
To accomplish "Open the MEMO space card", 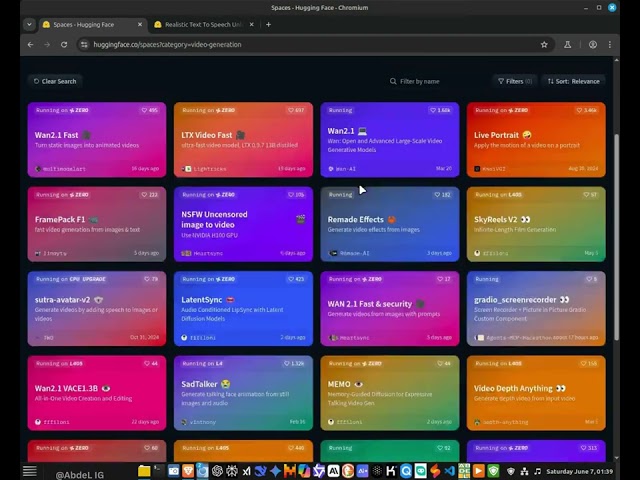I will tap(390, 393).
